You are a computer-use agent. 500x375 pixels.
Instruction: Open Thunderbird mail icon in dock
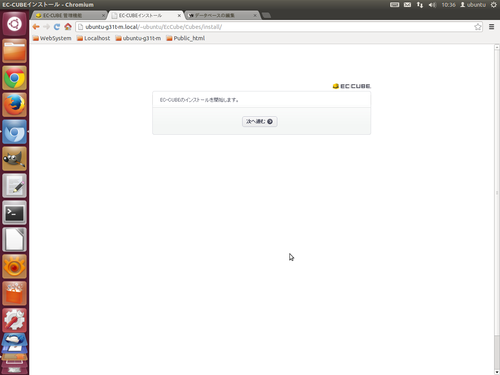14,339
